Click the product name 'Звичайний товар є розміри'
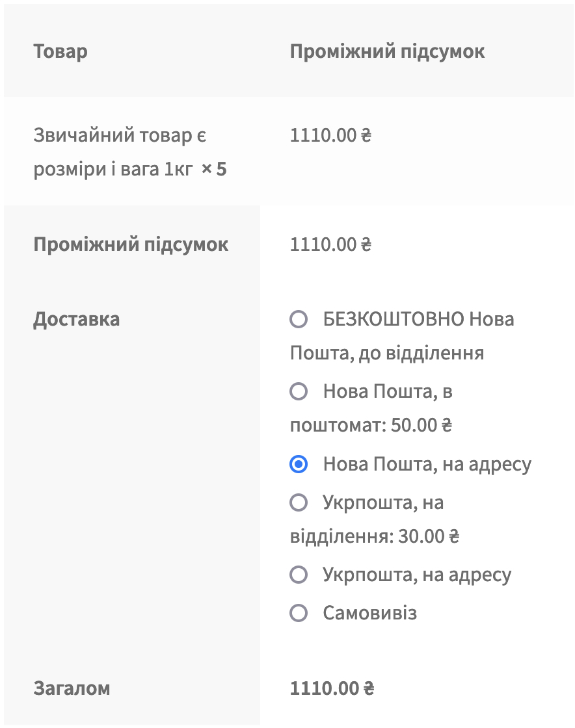 pyautogui.click(x=120, y=152)
